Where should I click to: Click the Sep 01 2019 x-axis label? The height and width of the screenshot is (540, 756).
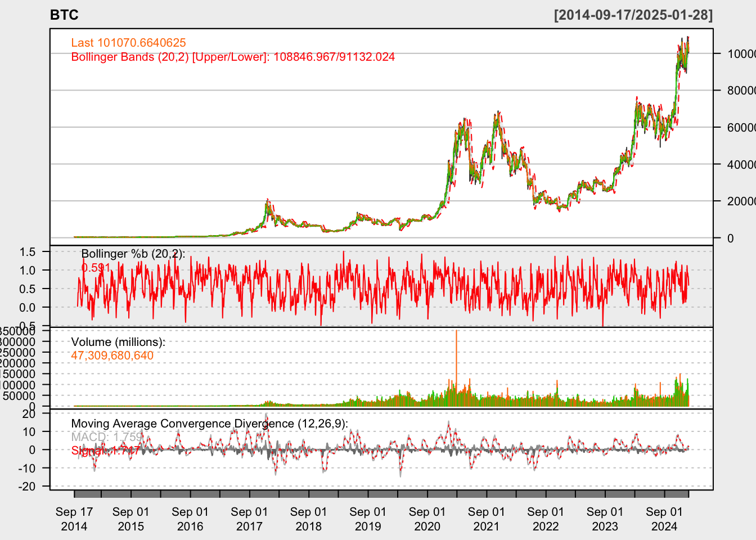pos(368,519)
